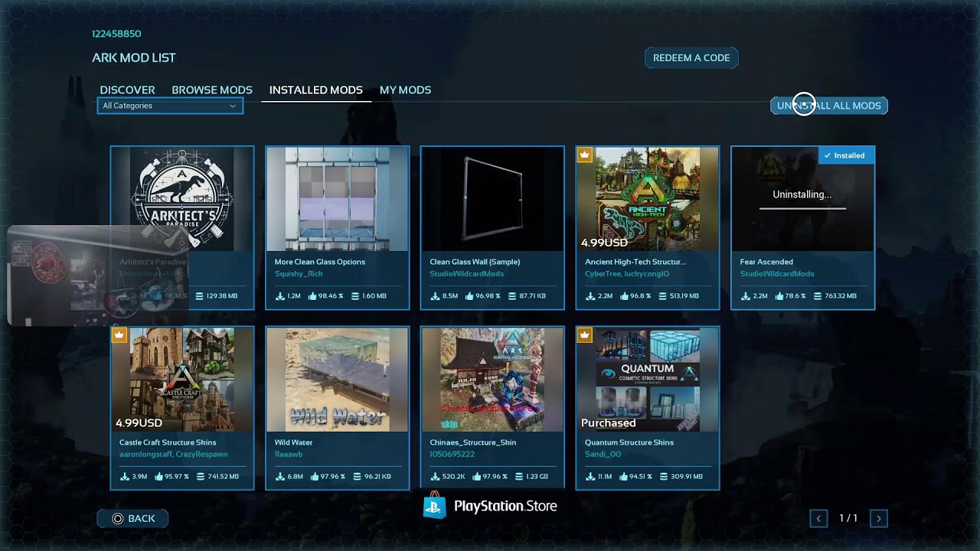
Task: Click author StudioWildcardMods under Fear Ascended
Action: click(x=777, y=274)
